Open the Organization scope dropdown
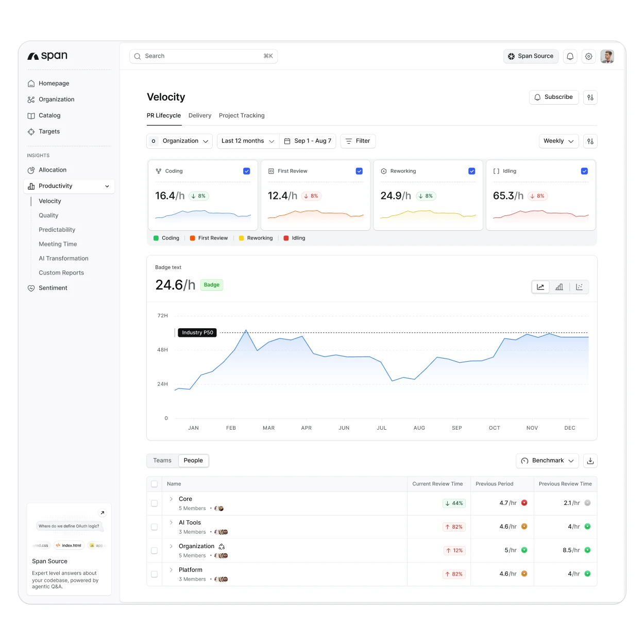This screenshot has height=644, width=644. 180,141
